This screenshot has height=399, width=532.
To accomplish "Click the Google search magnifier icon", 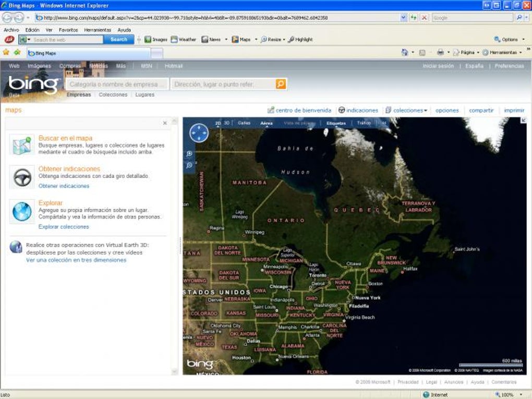I will (x=519, y=18).
